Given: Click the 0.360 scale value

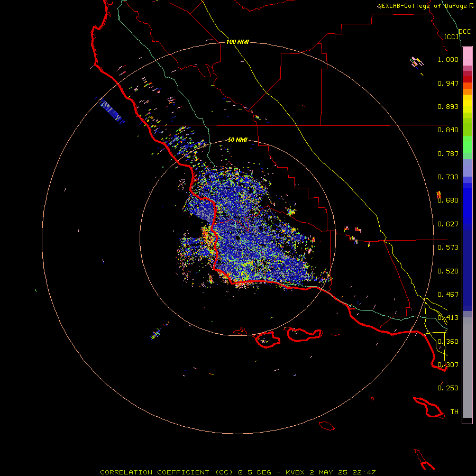Looking at the screenshot, I should (448, 342).
